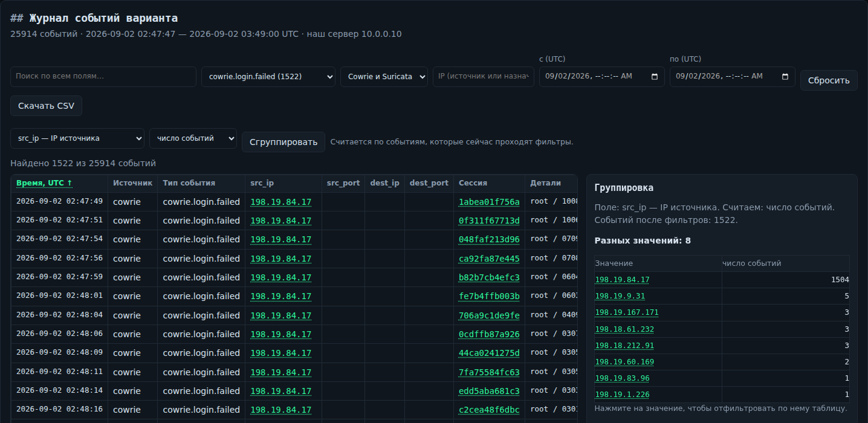Focus the 'Поиск по всем полям' search field
868x423 pixels.
click(103, 77)
